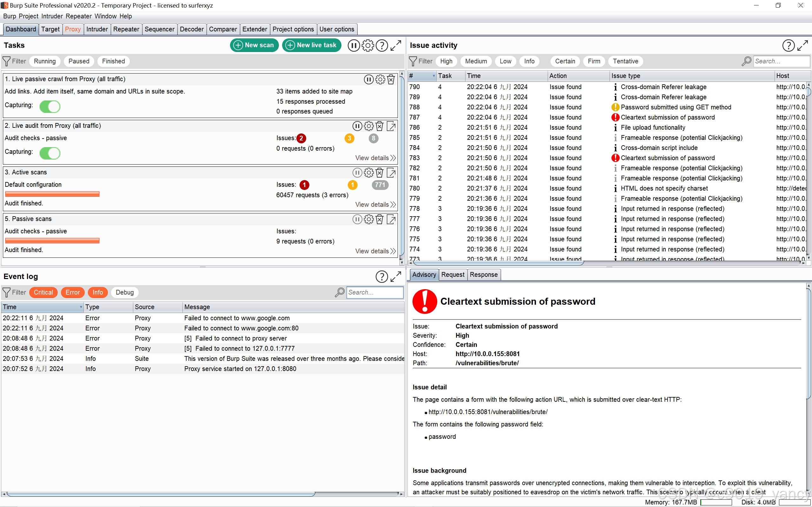Pause all tasks with global pause icon
Image resolution: width=812 pixels, height=507 pixels.
pyautogui.click(x=354, y=45)
